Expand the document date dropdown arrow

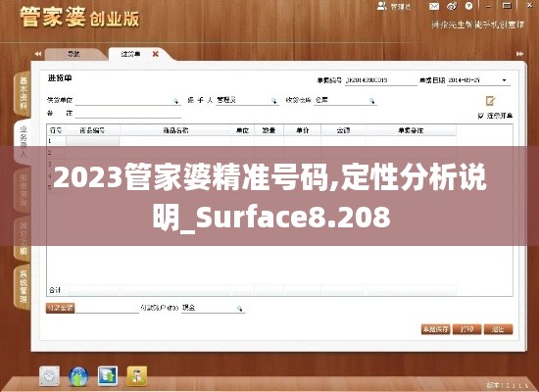tap(504, 80)
